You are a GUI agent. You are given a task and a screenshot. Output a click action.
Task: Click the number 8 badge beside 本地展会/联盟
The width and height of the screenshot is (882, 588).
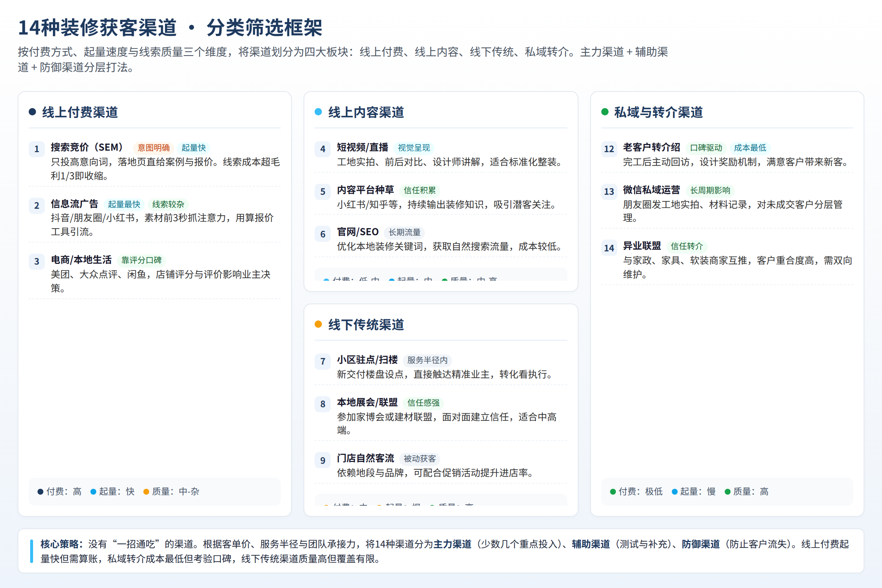pos(323,404)
